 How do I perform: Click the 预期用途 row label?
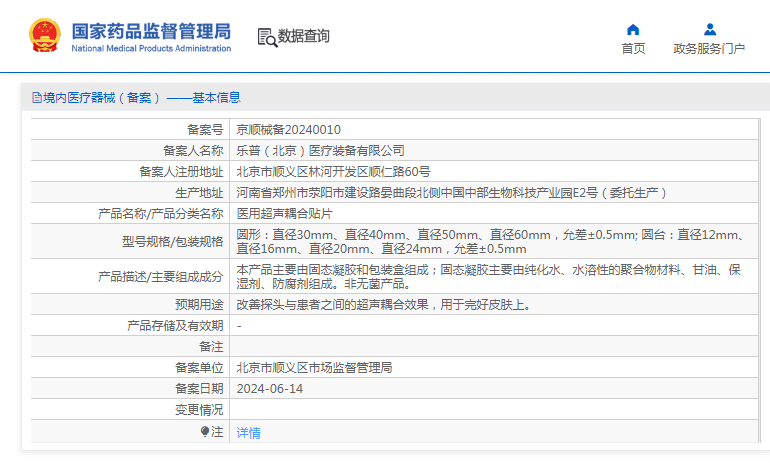[x=199, y=305]
